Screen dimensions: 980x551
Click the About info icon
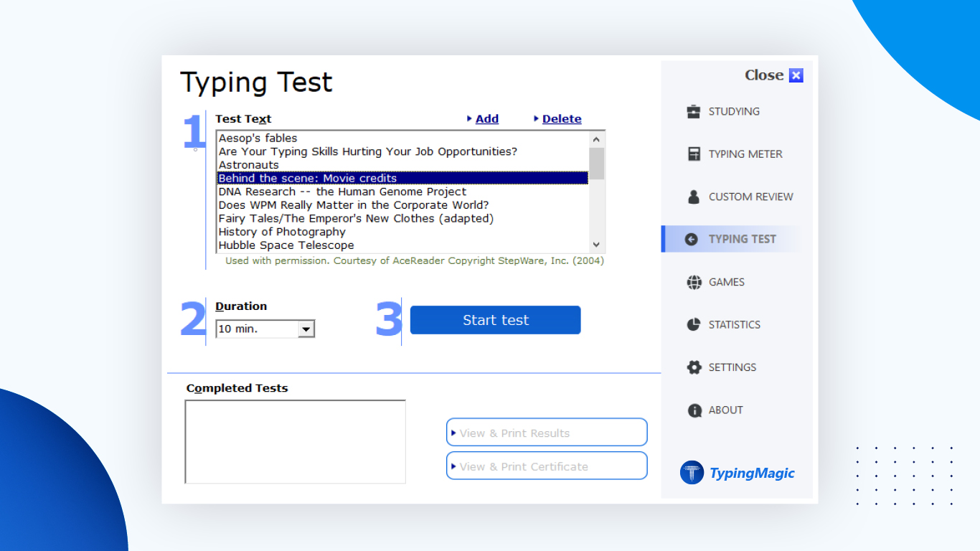(x=694, y=410)
